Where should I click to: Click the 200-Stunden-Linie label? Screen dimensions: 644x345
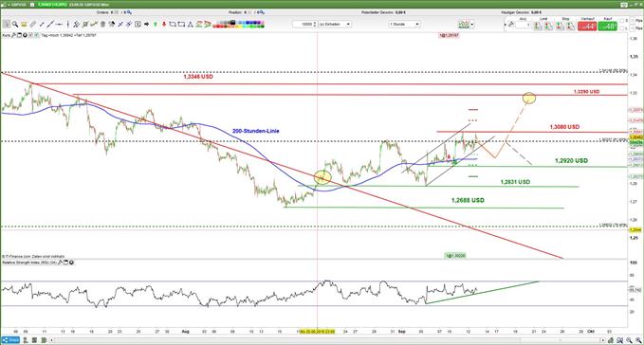(255, 131)
